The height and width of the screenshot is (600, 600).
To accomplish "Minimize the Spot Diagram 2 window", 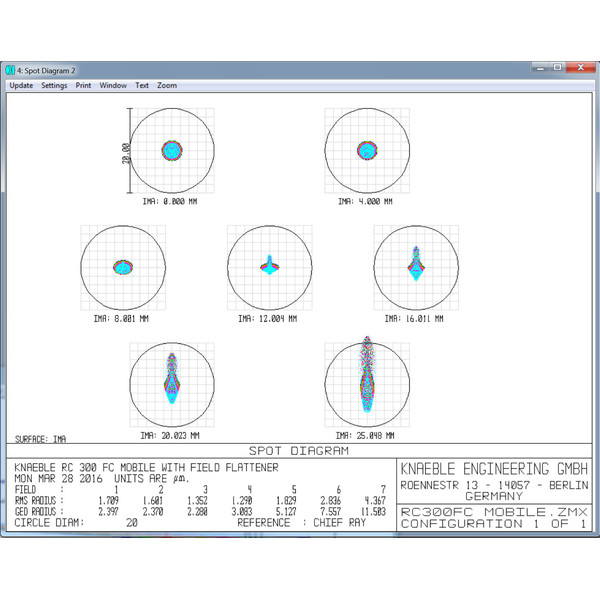I will 540,68.
